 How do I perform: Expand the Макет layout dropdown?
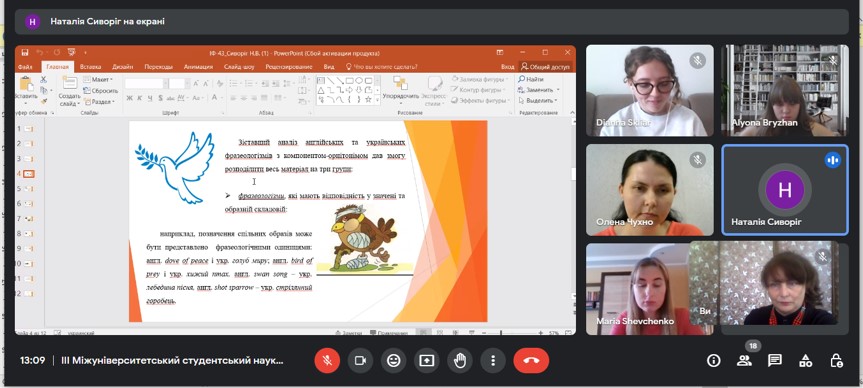point(98,80)
